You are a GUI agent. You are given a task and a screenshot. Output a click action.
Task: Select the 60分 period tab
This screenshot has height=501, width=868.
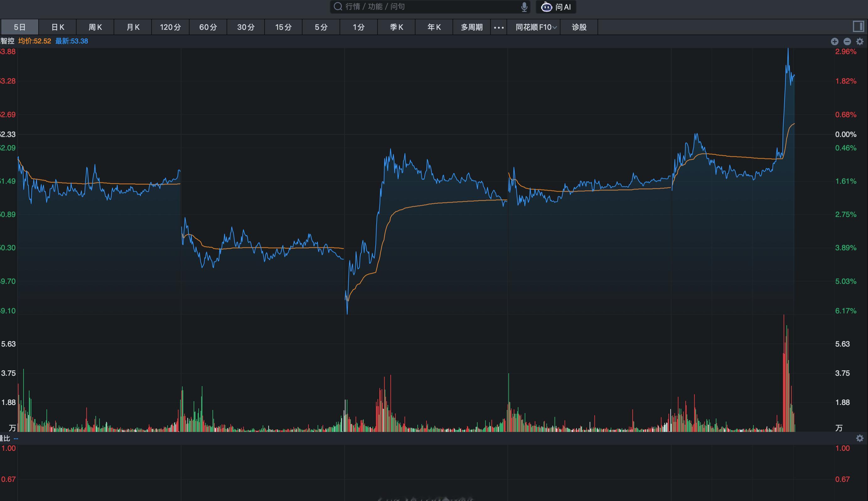(x=208, y=27)
